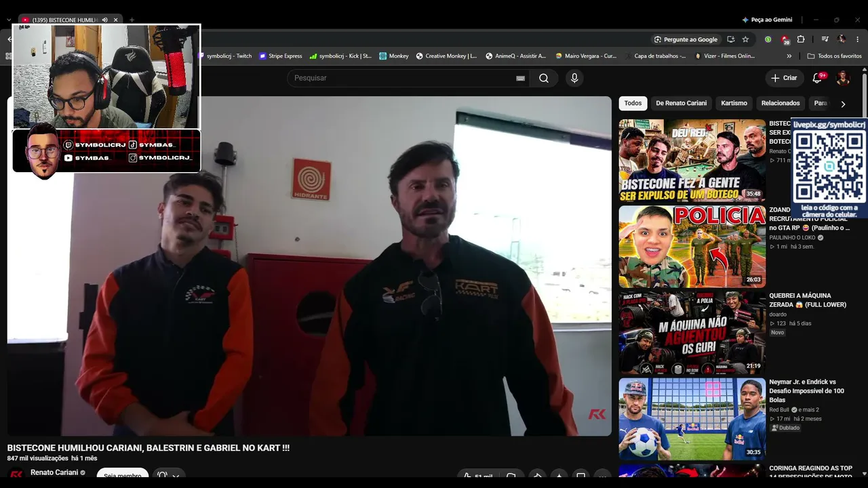Viewport: 868px width, 488px height.
Task: Mute the tab using the speaker icon
Action: click(104, 20)
